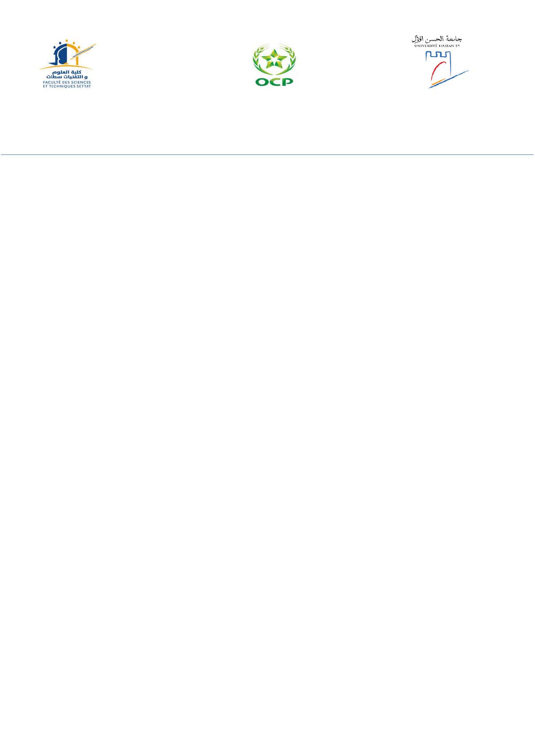This screenshot has width=535, height=756.
Task: Select the blue diagonal line under the tower
Action: click(448, 79)
